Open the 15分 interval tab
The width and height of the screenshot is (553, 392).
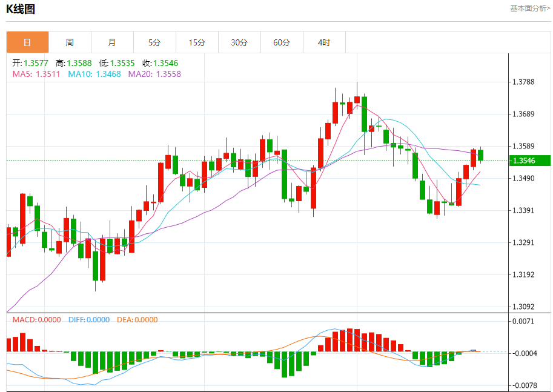(x=197, y=42)
